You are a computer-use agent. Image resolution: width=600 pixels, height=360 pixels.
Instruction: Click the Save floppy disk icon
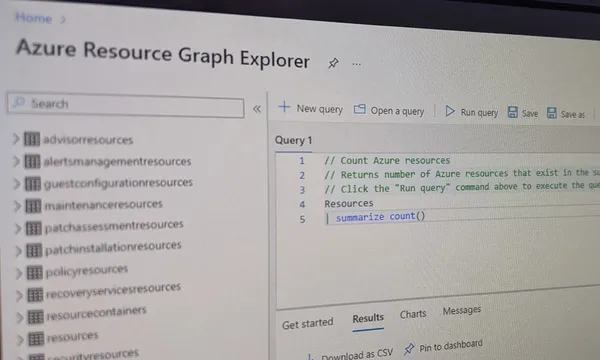point(512,112)
